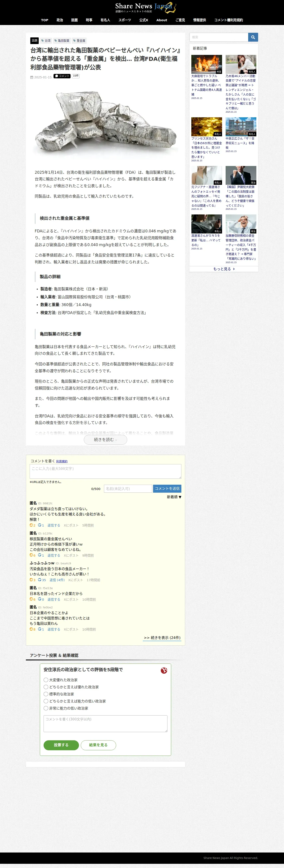This screenshot has height=868, width=284.
Task: Dislike the comment by ID b12f9c
Action: [x=39, y=555]
